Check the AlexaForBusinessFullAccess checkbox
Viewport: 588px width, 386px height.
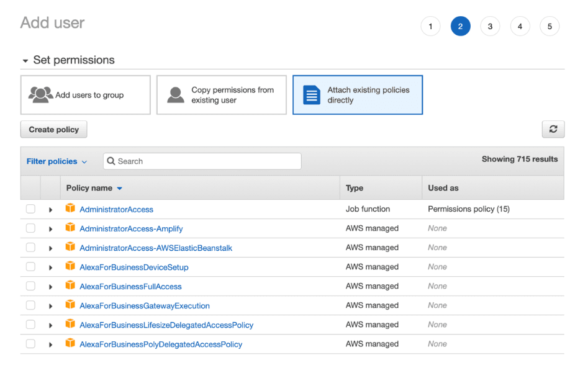pos(31,286)
